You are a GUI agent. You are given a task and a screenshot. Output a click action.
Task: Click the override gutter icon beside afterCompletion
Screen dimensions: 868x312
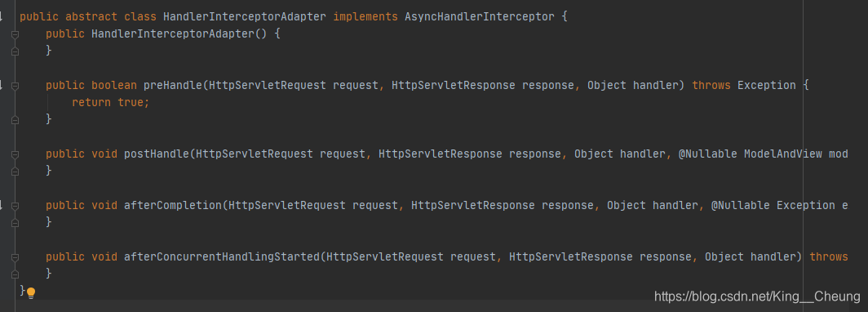[x=1, y=205]
